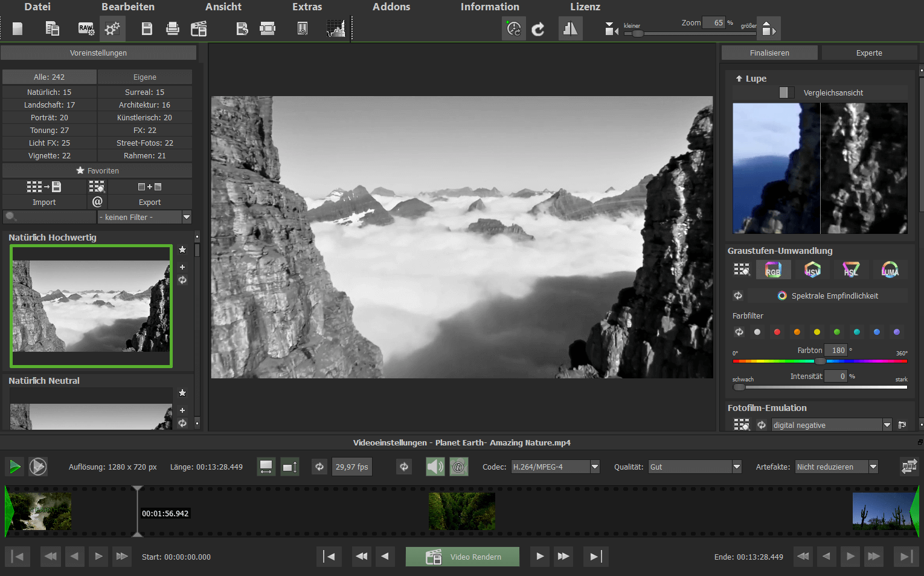Toggle the fit-height resolution button
The height and width of the screenshot is (576, 924).
tap(290, 467)
